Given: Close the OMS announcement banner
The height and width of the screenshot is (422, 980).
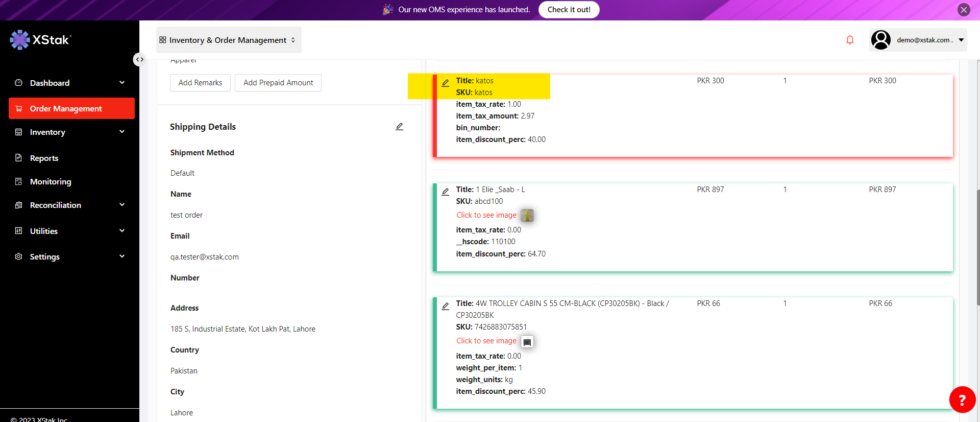Looking at the screenshot, I should pyautogui.click(x=964, y=10).
